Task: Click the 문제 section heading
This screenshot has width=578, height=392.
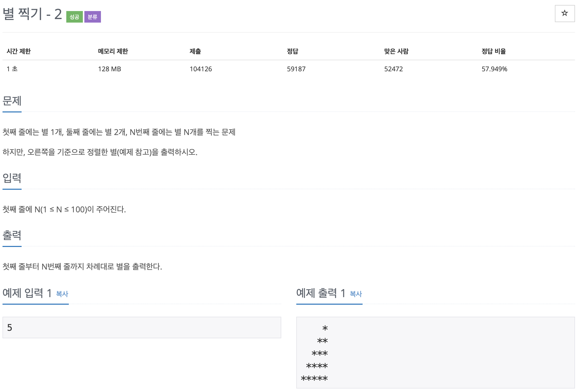Action: point(12,101)
